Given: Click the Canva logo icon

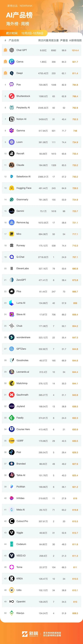Looking at the screenshot, I should tap(11, 62).
